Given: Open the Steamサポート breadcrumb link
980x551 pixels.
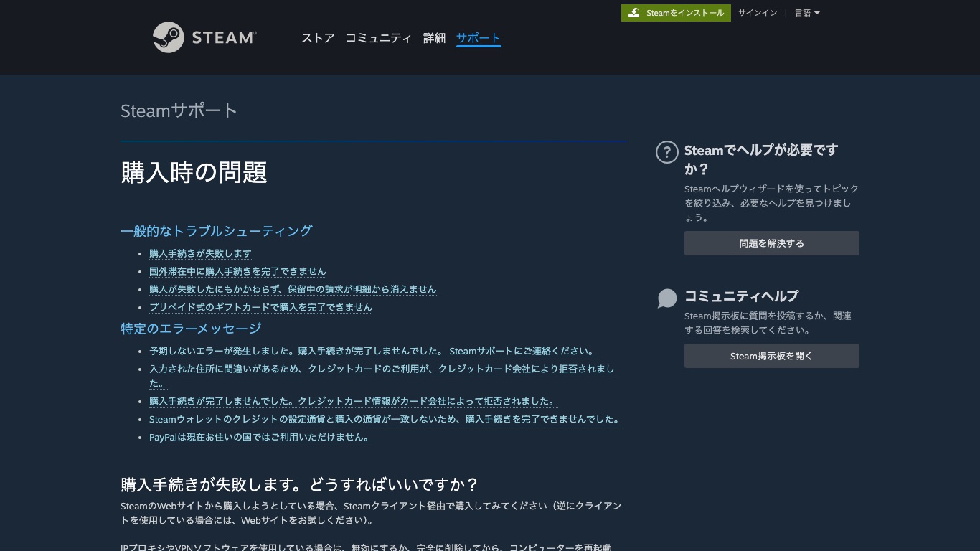Looking at the screenshot, I should coord(179,110).
